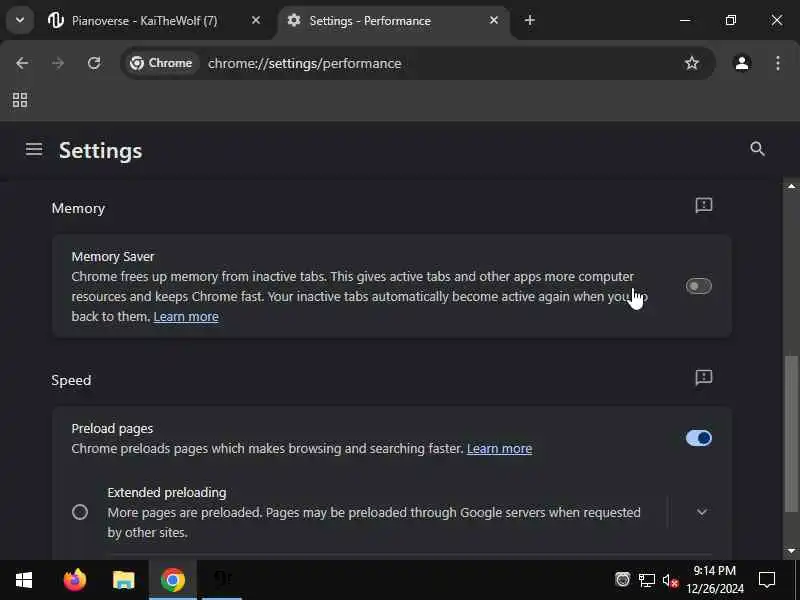Open File Explorer from the taskbar
Screen dimensions: 800x600
click(x=123, y=580)
